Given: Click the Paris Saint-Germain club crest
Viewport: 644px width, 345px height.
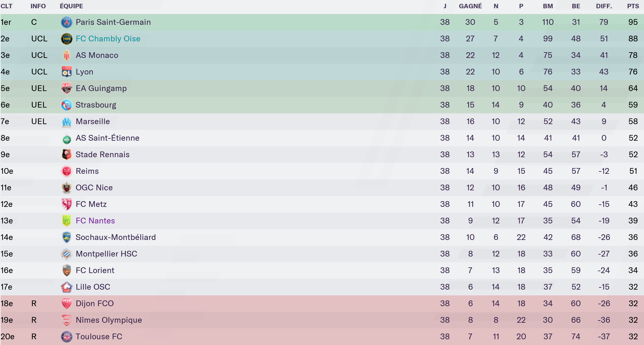Looking at the screenshot, I should (x=66, y=22).
